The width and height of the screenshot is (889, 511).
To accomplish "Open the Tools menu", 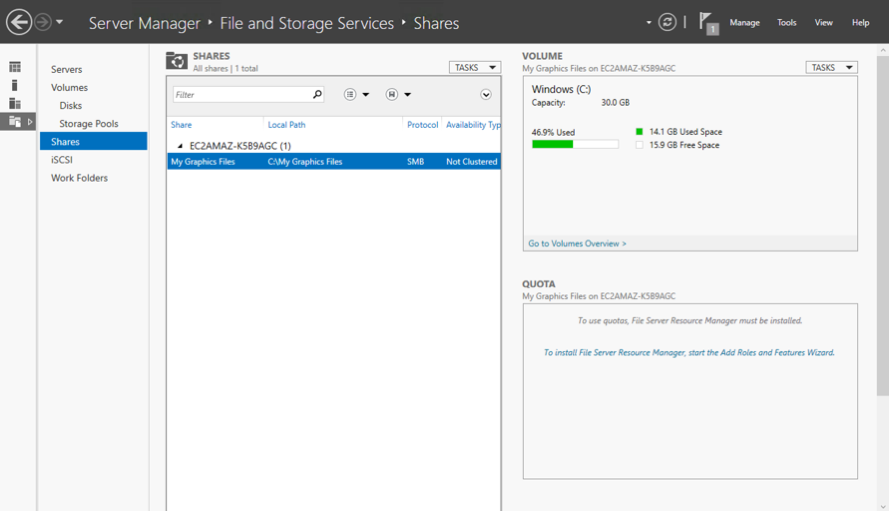I will (787, 22).
